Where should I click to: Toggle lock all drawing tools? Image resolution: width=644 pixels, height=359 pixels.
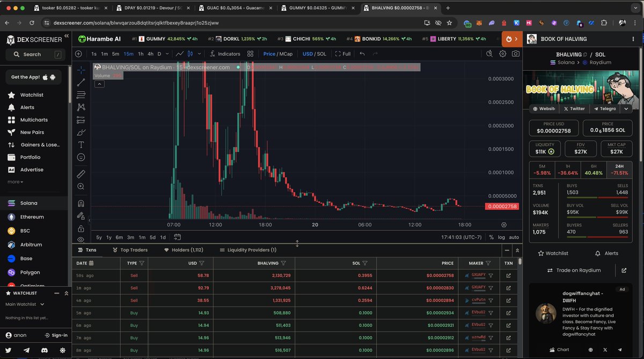81,228
